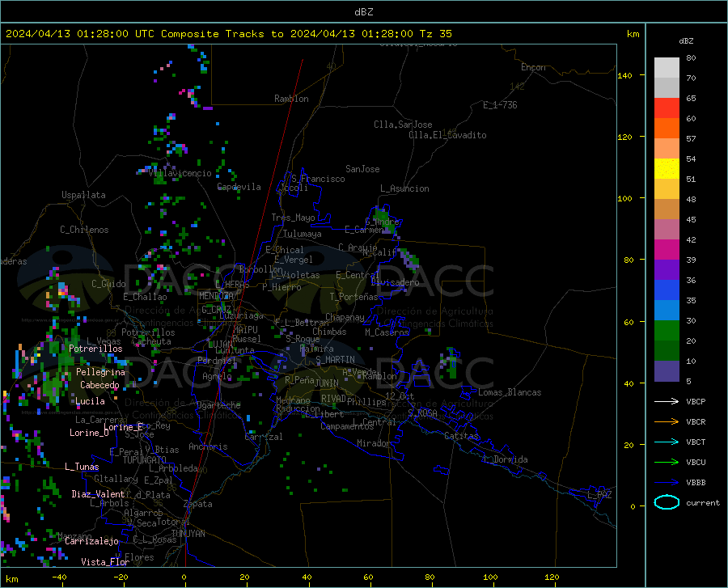Click the Tres_Mayo location label
Viewport: 728px width, 588px height.
coord(293,218)
